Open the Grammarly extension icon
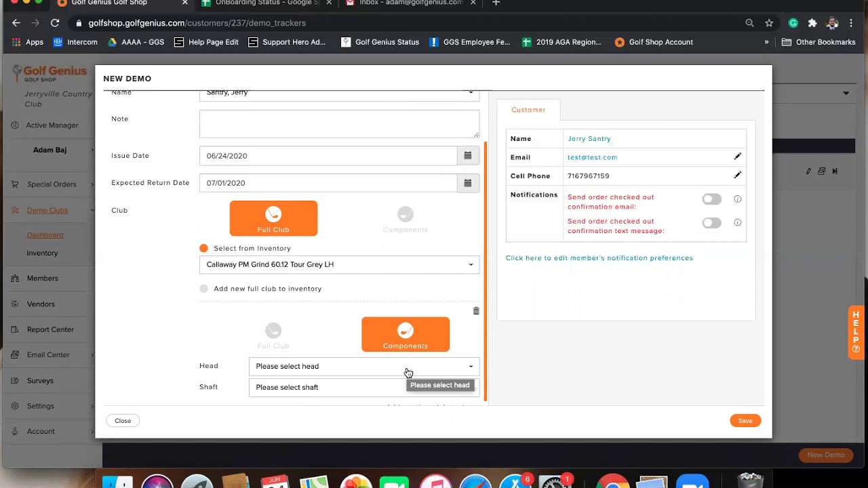The height and width of the screenshot is (488, 868). [x=793, y=23]
